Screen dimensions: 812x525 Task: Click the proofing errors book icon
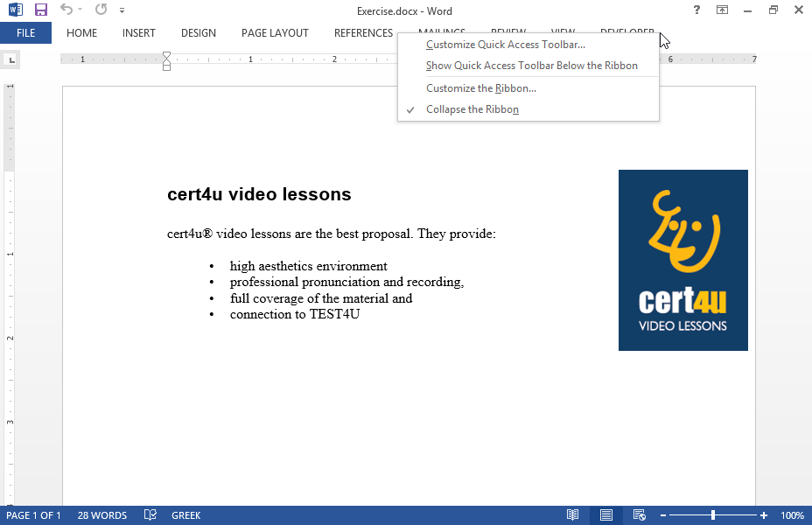tap(150, 515)
